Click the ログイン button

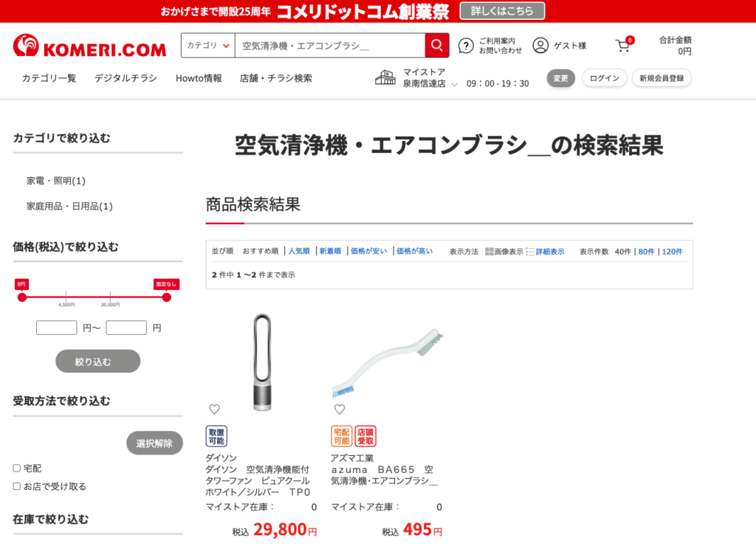tap(604, 78)
